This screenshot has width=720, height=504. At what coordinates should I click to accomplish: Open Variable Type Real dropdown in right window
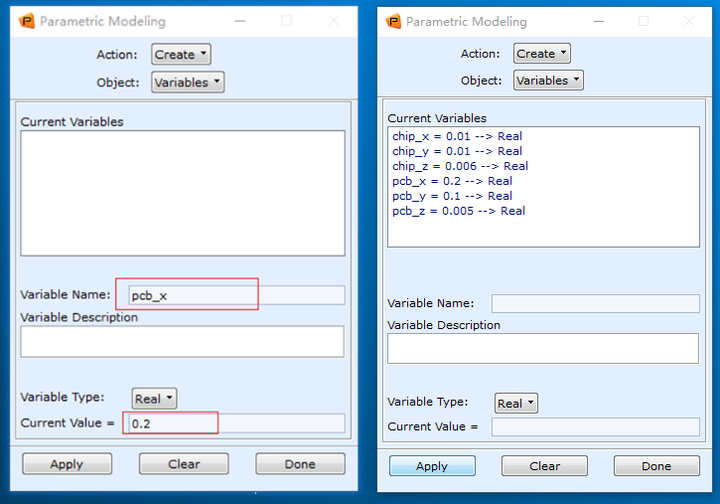pos(516,403)
